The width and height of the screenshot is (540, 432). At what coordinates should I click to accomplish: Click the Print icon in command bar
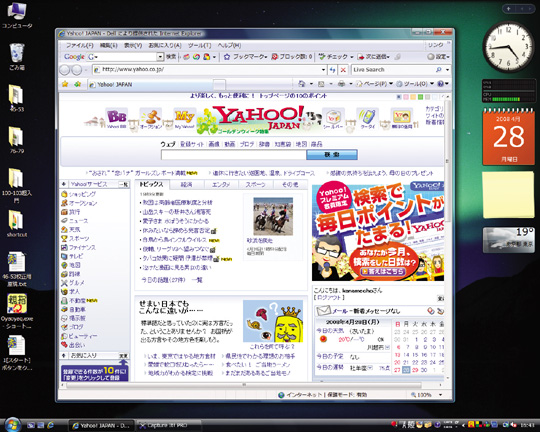341,84
